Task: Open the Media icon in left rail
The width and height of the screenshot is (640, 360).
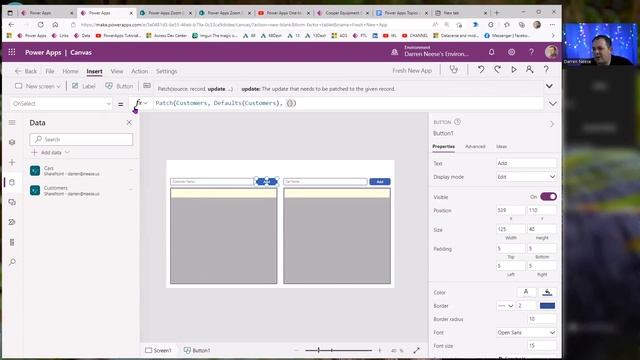Action: (12, 202)
